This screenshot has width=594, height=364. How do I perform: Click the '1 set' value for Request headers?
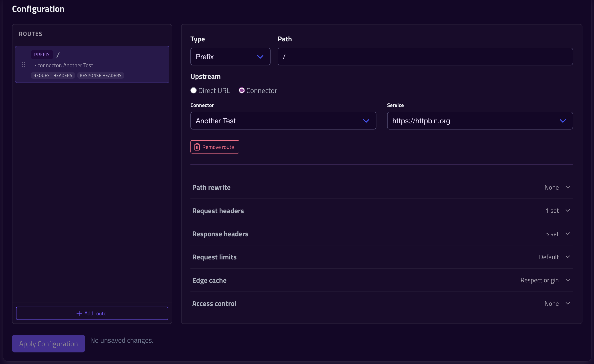point(552,210)
